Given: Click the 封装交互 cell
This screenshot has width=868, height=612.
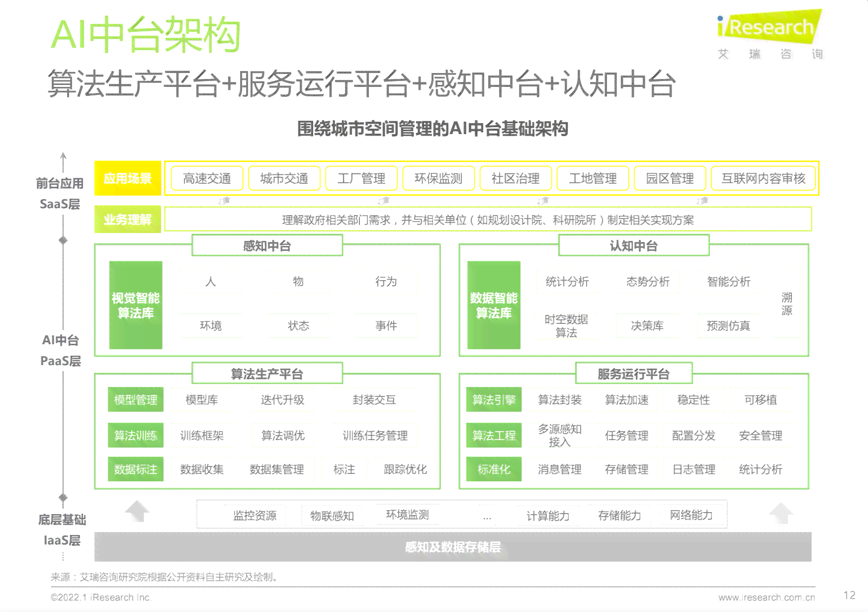Looking at the screenshot, I should point(374,400).
